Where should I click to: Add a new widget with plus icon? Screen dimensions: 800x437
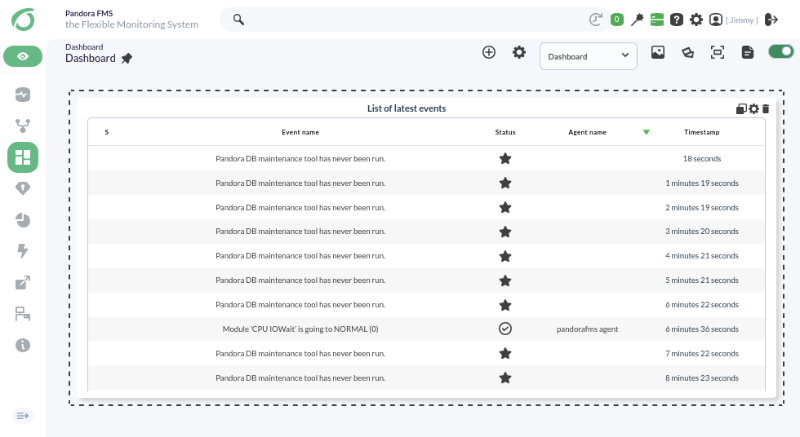[489, 52]
